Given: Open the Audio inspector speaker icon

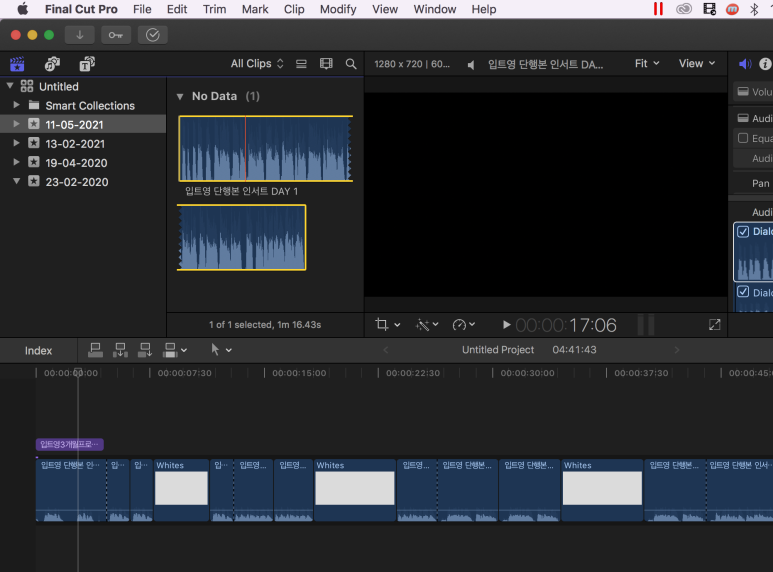Looking at the screenshot, I should [745, 64].
